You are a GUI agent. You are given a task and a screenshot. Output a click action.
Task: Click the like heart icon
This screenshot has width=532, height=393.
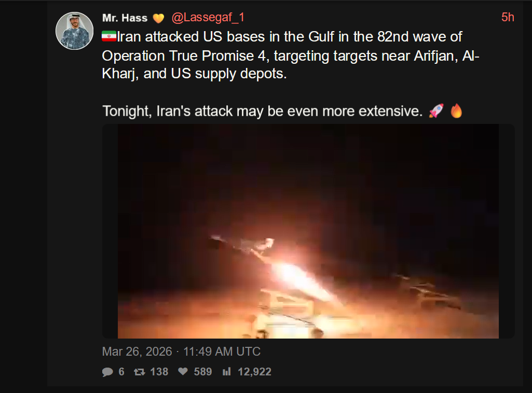pyautogui.click(x=183, y=372)
